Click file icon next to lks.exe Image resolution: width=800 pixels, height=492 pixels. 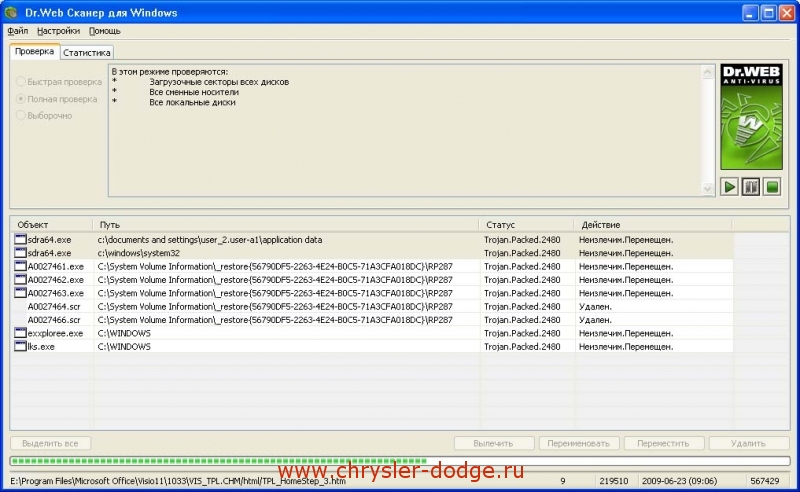point(20,346)
